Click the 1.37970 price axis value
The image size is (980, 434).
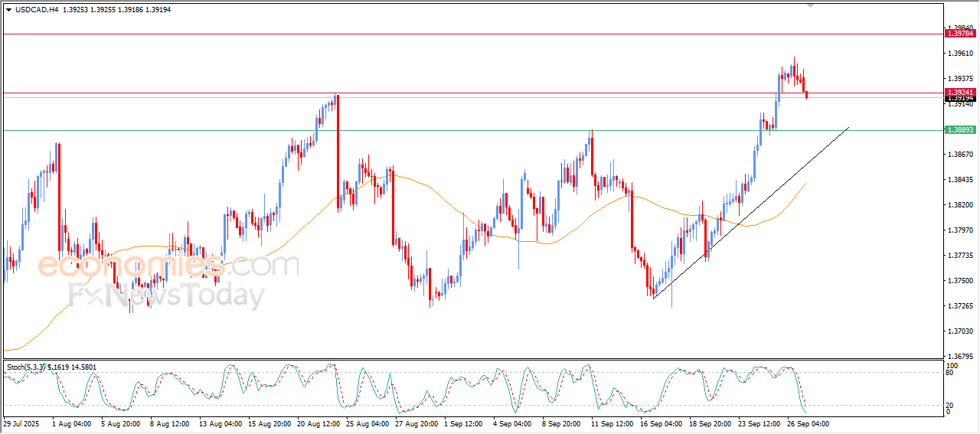[960, 230]
